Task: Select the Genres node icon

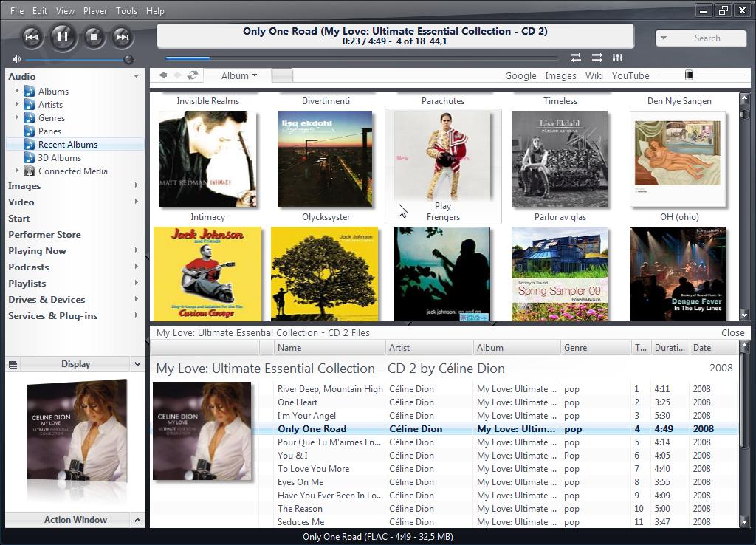Action: (29, 117)
